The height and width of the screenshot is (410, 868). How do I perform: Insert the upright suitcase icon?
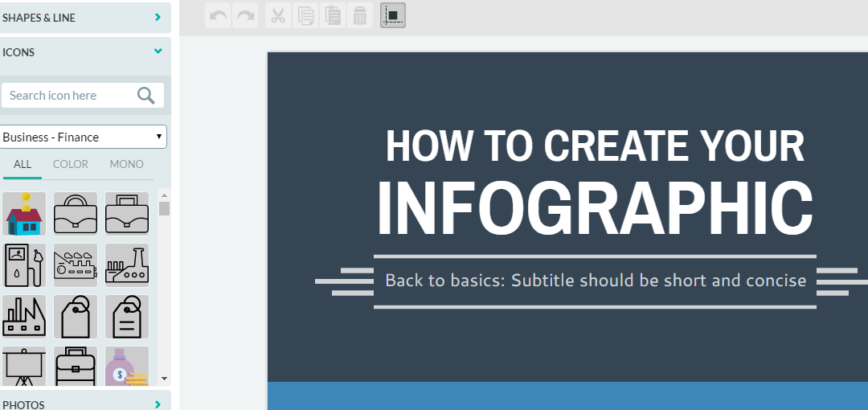pos(76,366)
